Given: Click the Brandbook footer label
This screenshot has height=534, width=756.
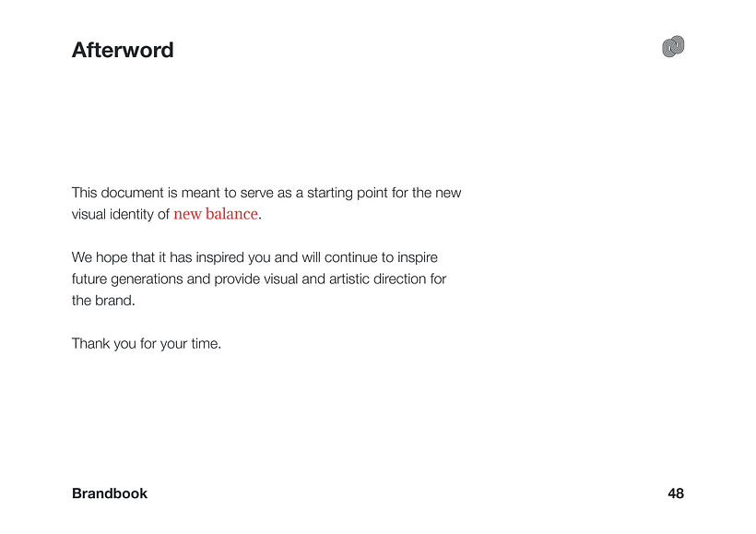Looking at the screenshot, I should pos(110,493).
